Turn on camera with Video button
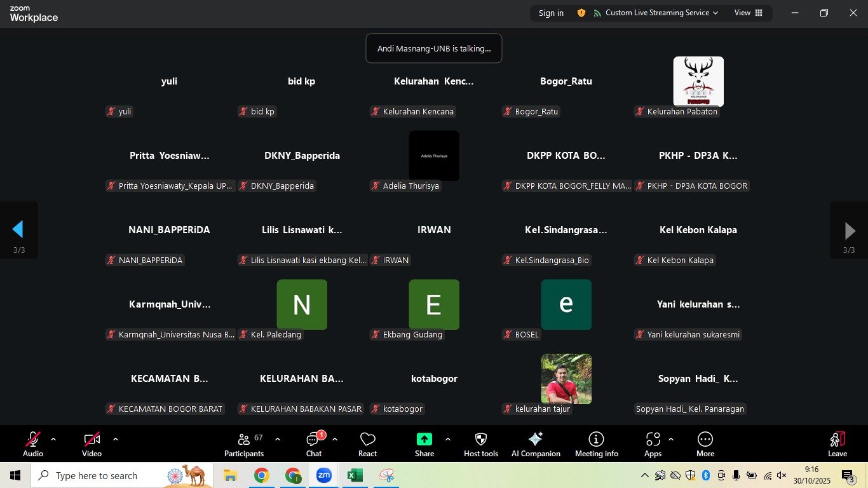The width and height of the screenshot is (868, 488). (x=92, y=444)
